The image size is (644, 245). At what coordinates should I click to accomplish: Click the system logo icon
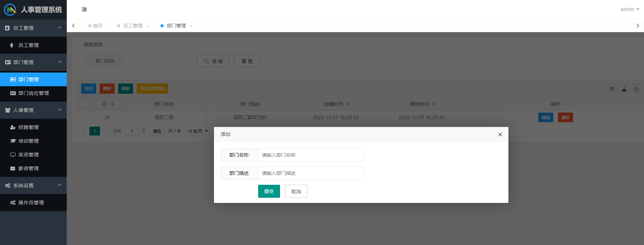(x=10, y=10)
